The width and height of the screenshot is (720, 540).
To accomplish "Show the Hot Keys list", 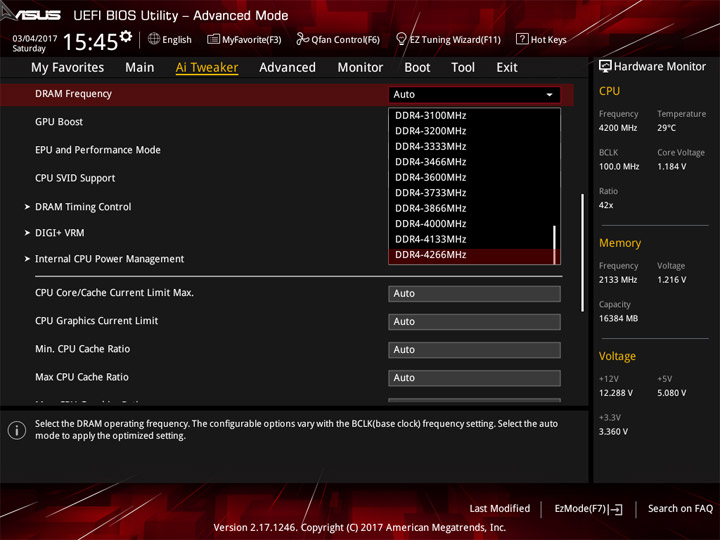I will coord(548,39).
